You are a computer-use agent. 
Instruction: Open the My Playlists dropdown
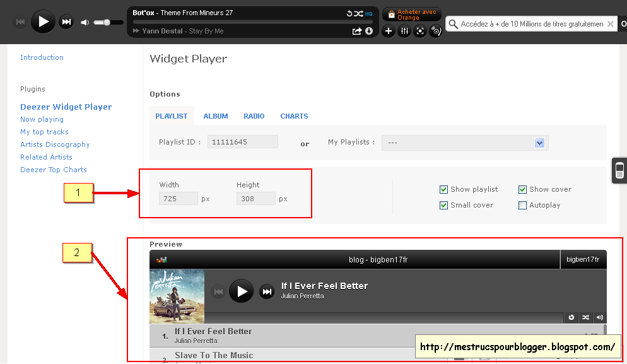(x=465, y=143)
